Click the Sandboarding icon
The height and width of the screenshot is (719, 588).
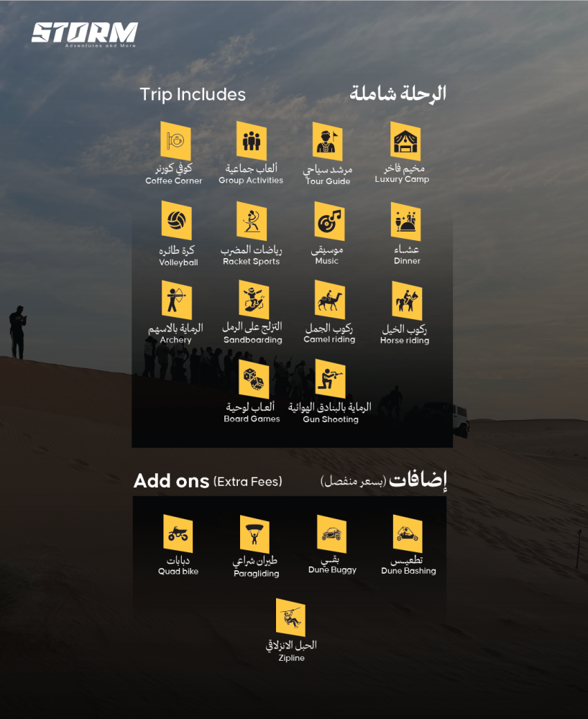(253, 300)
